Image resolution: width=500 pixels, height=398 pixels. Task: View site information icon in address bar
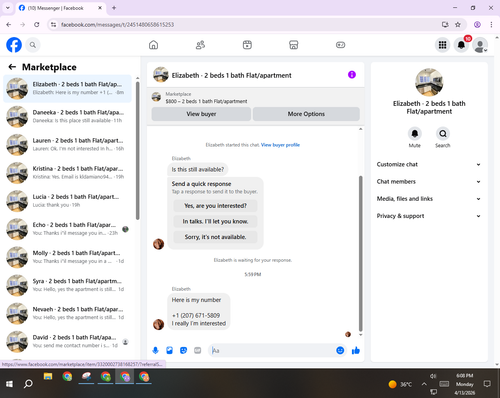[53, 24]
